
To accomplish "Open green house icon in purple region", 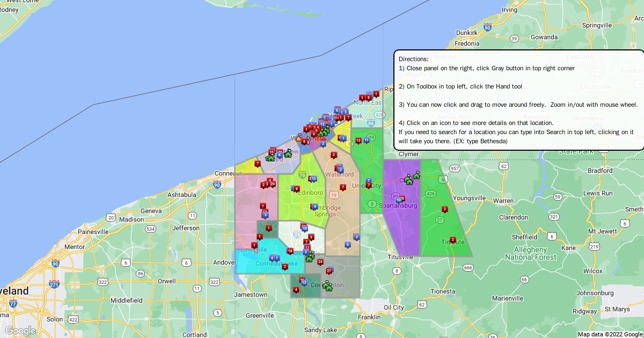I will [x=409, y=180].
